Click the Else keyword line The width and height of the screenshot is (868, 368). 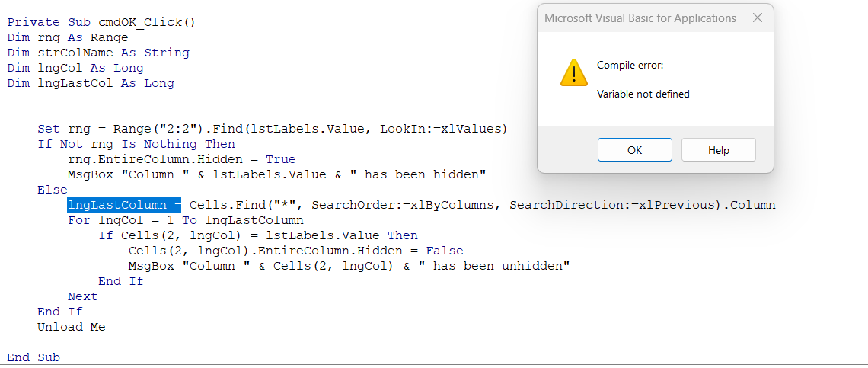(x=53, y=190)
